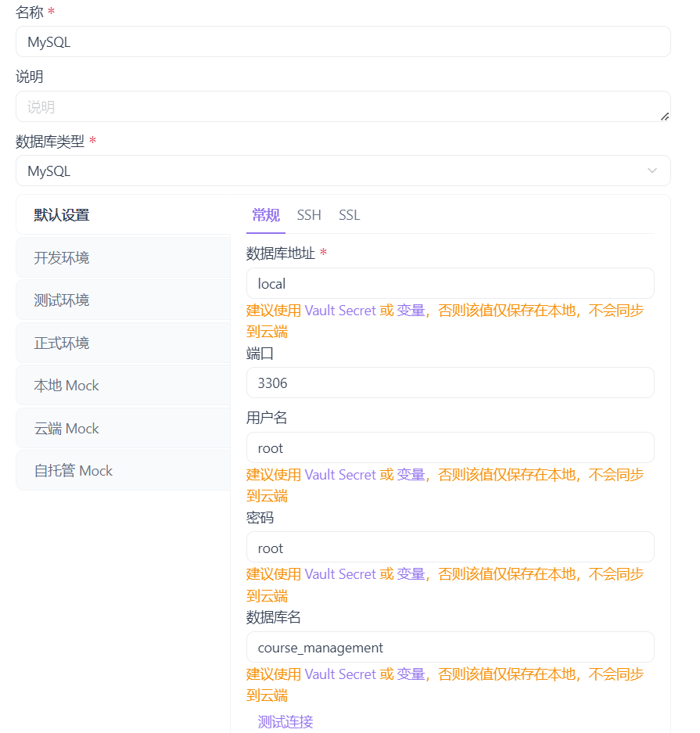Switch to the SSL tab
Screen dimensions: 700x733
tap(349, 215)
